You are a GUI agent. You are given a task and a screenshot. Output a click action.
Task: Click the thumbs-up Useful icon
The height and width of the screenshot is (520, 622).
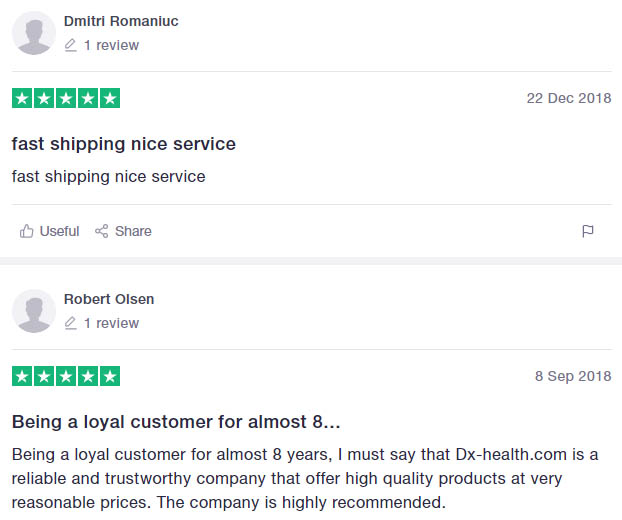click(x=27, y=231)
